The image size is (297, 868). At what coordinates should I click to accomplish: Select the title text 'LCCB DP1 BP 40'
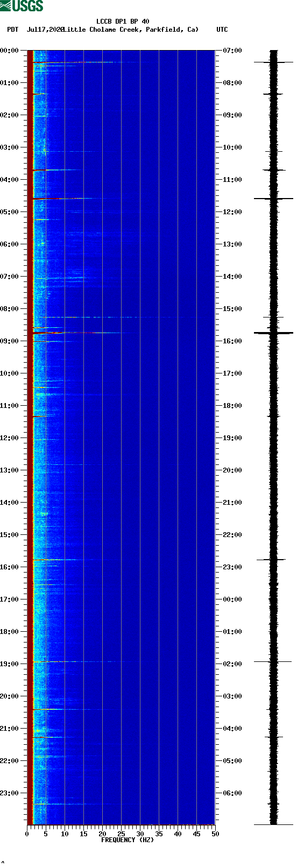(123, 22)
